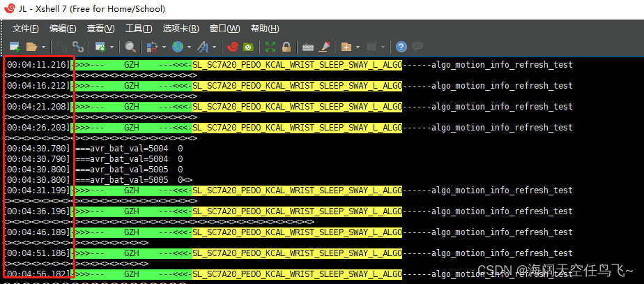Click the grayed disconnect link icon
The image size is (644, 284).
61,47
